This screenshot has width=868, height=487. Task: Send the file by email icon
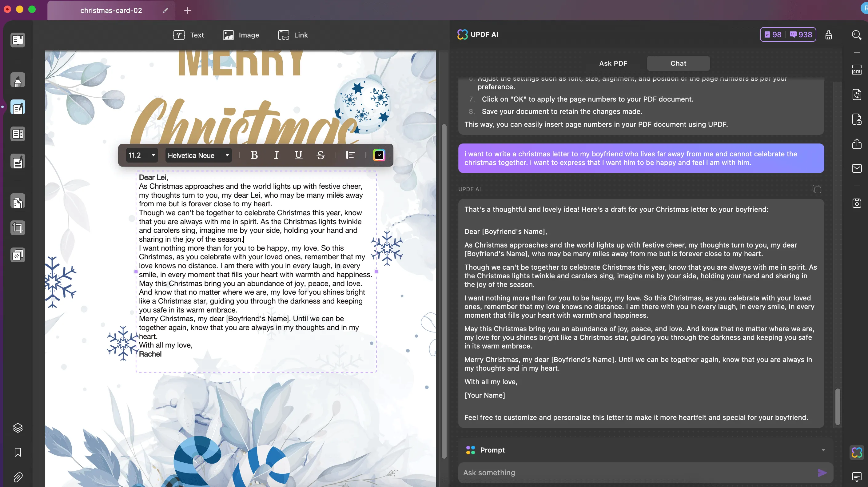point(857,168)
